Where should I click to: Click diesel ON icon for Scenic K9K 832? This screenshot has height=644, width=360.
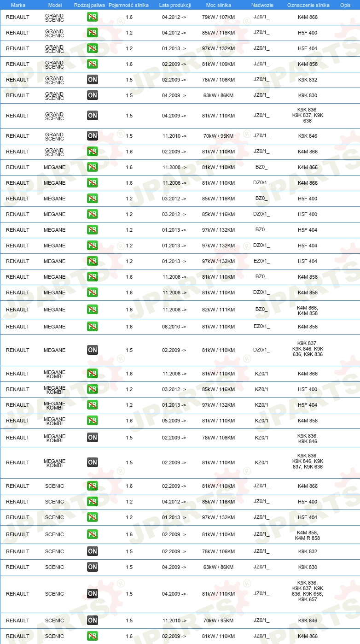tap(92, 551)
